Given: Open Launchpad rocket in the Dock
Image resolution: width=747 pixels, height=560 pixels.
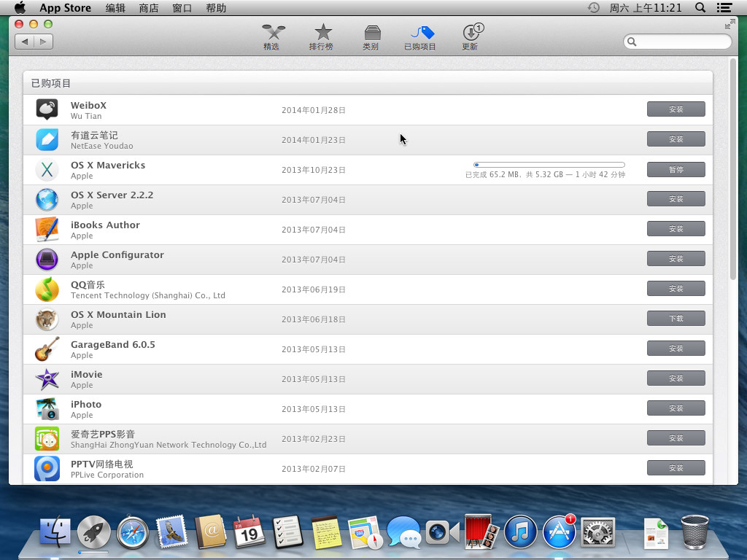Looking at the screenshot, I should [x=94, y=532].
